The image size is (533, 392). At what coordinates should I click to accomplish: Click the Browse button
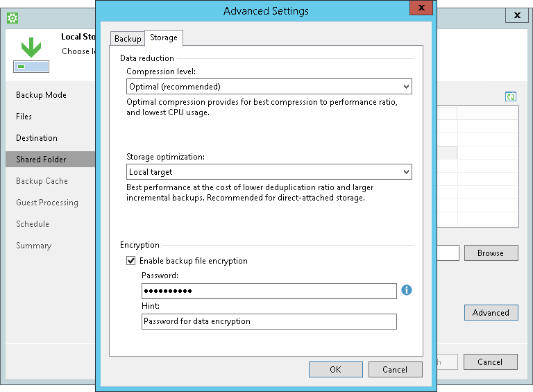tap(491, 253)
